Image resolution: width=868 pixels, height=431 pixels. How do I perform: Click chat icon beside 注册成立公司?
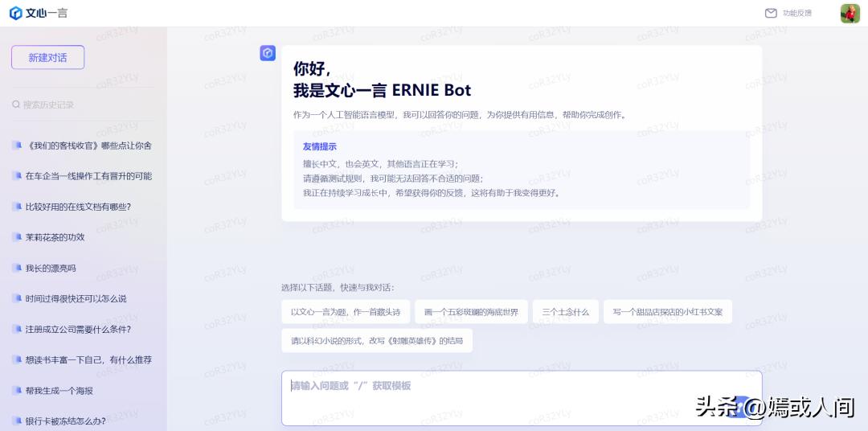[17, 329]
